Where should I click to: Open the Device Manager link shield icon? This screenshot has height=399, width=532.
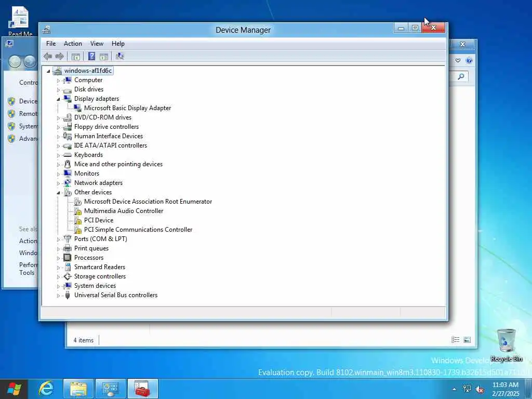click(11, 101)
